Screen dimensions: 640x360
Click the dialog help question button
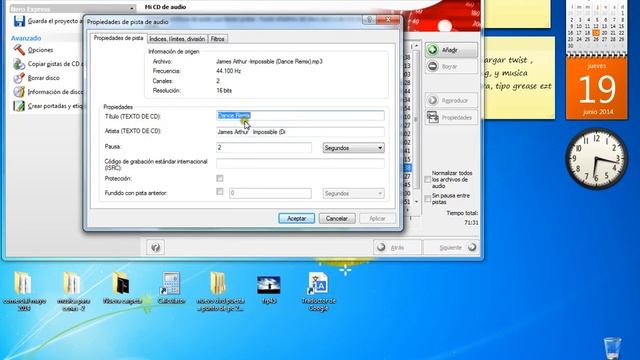[x=369, y=20]
